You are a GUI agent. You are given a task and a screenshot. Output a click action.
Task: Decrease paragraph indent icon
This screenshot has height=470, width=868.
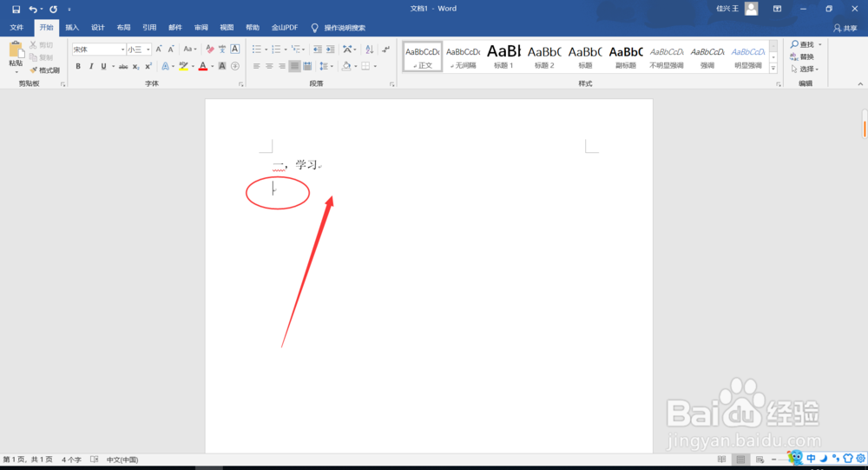pyautogui.click(x=317, y=50)
